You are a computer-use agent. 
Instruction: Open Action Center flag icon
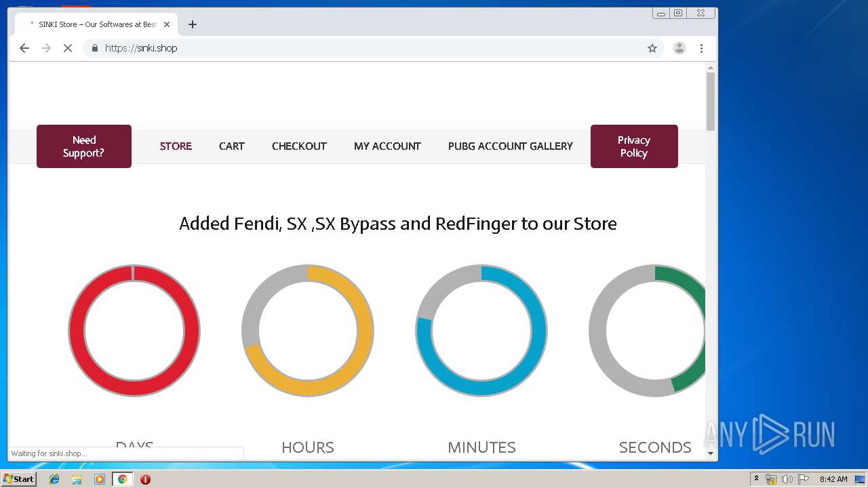(803, 479)
